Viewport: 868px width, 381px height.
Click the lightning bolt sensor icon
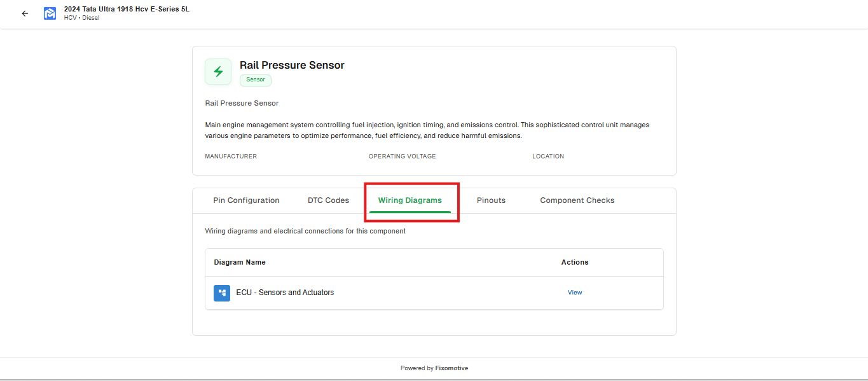click(x=217, y=71)
